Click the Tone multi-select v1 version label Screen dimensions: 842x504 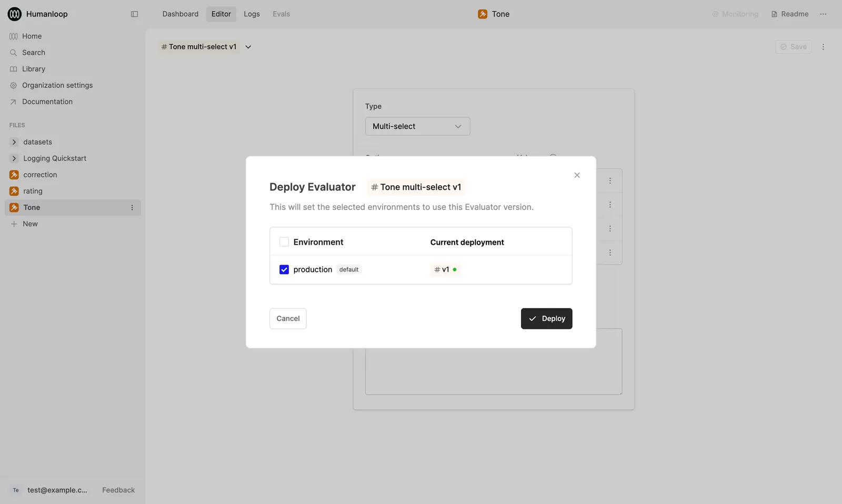(199, 47)
